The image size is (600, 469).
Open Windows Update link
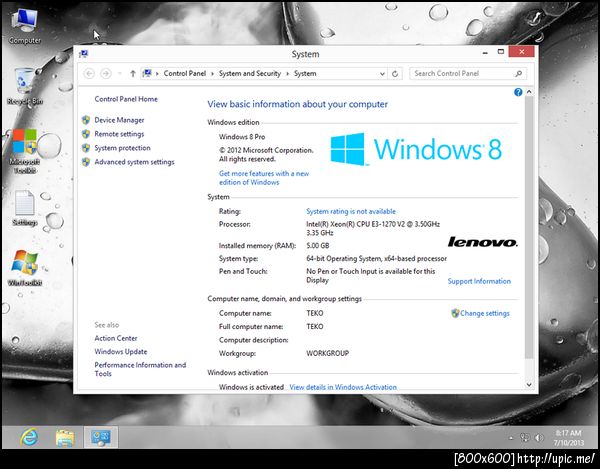pos(121,352)
